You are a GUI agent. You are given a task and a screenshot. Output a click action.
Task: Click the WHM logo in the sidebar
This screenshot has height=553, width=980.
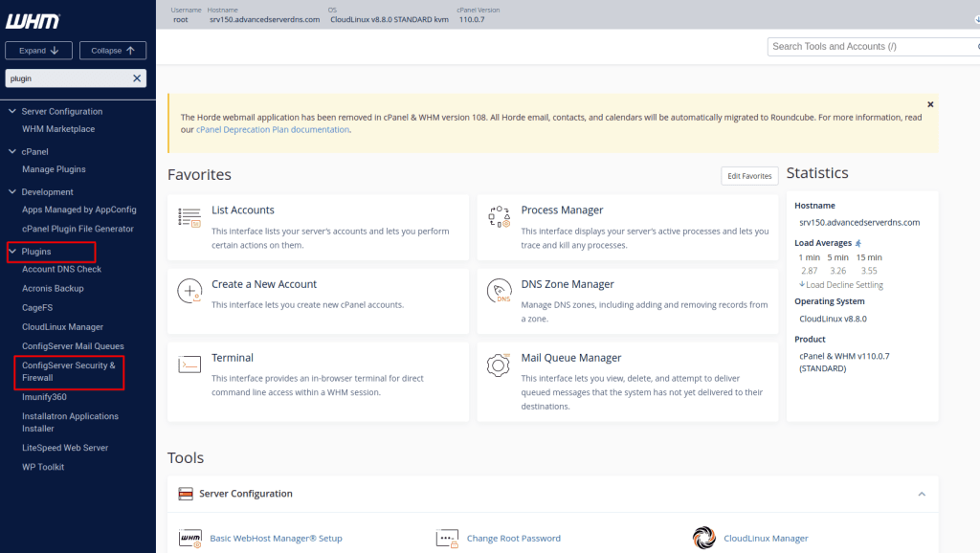[33, 21]
